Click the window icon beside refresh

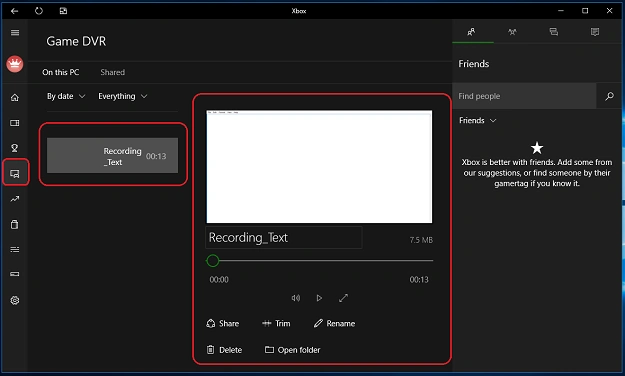[x=63, y=11]
